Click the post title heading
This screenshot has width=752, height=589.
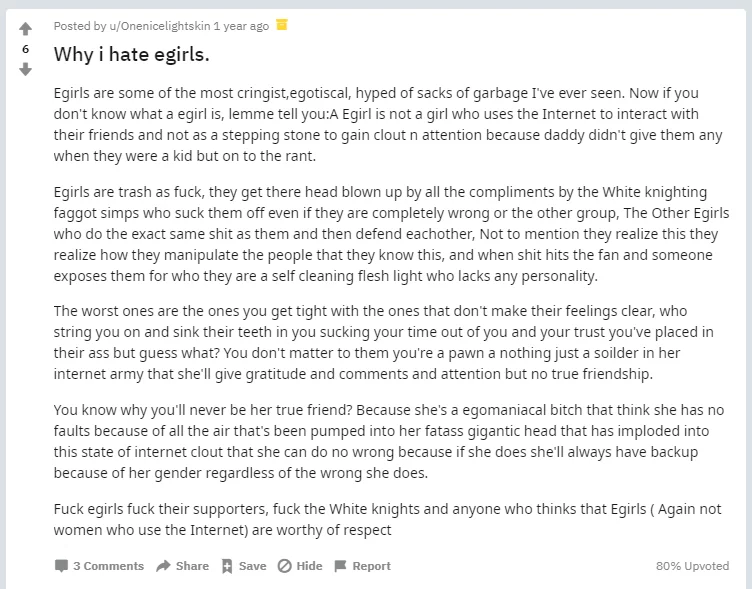click(x=131, y=53)
